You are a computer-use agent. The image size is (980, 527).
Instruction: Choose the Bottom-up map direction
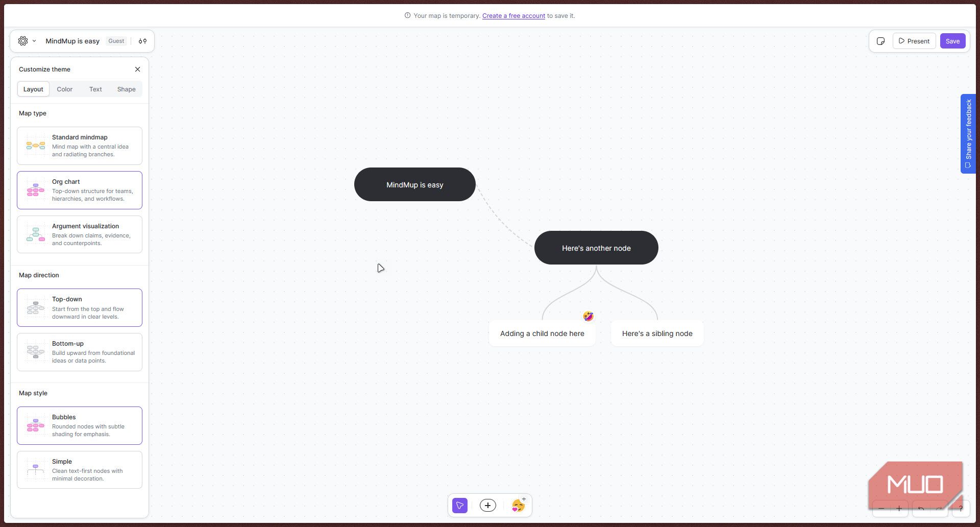pyautogui.click(x=80, y=352)
